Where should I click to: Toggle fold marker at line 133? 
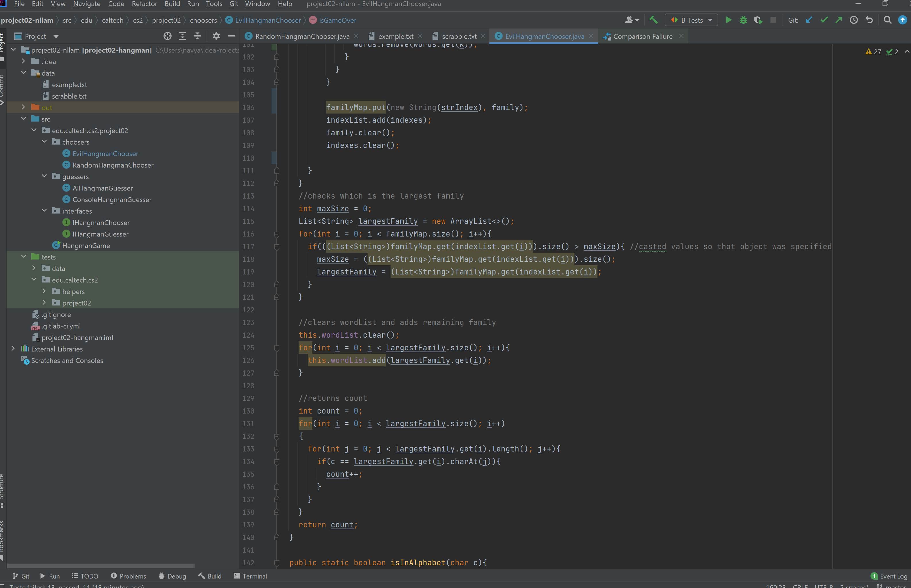coord(277,449)
